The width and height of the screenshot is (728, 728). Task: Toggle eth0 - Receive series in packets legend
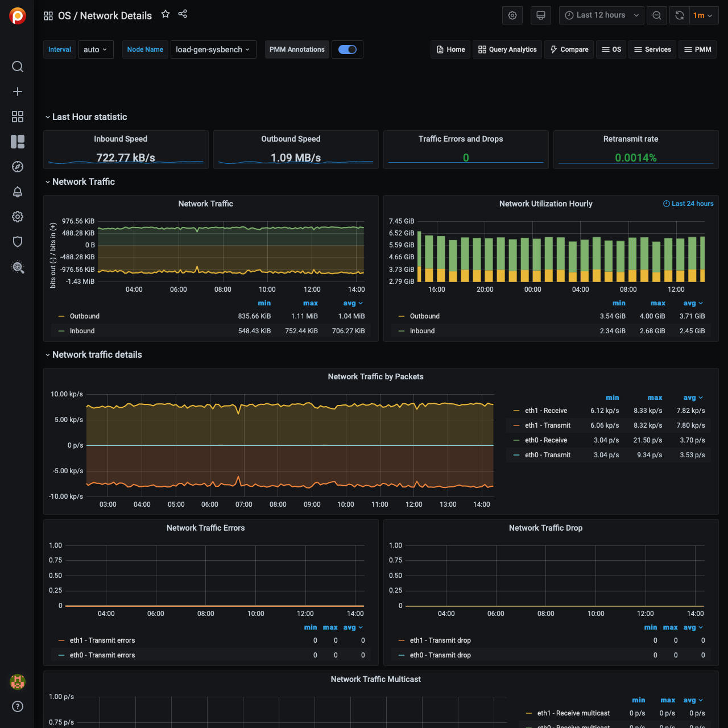click(545, 440)
